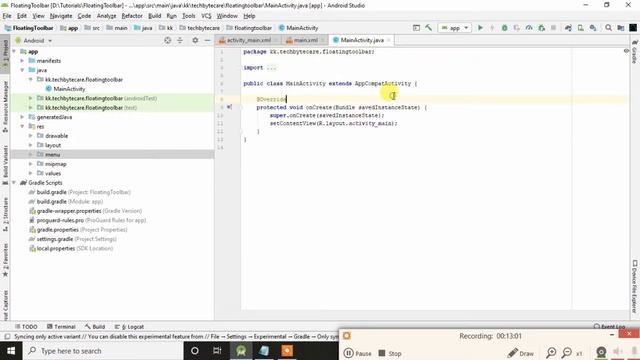
Task: Open Project panel settings gear
Action: click(x=195, y=40)
